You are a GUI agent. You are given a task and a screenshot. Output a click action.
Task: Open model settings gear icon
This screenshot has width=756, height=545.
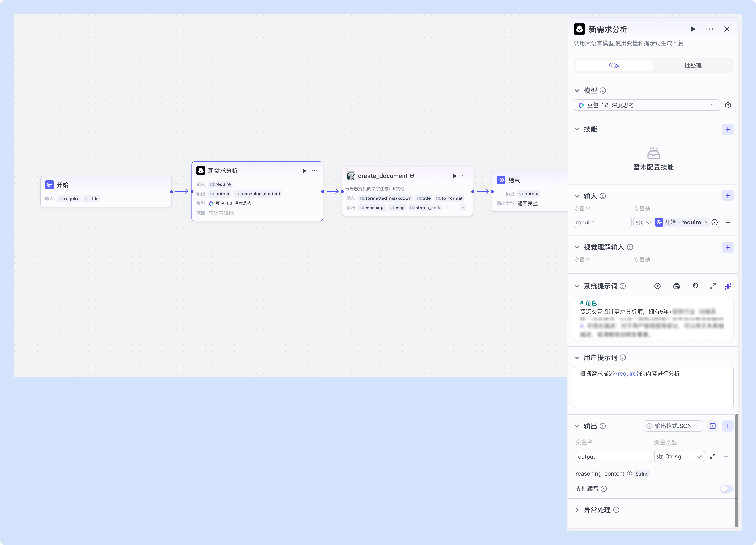728,105
